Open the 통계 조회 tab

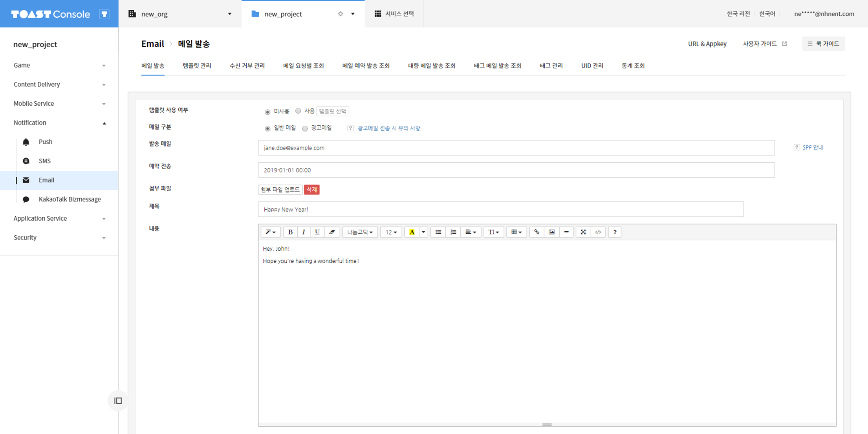pos(633,66)
